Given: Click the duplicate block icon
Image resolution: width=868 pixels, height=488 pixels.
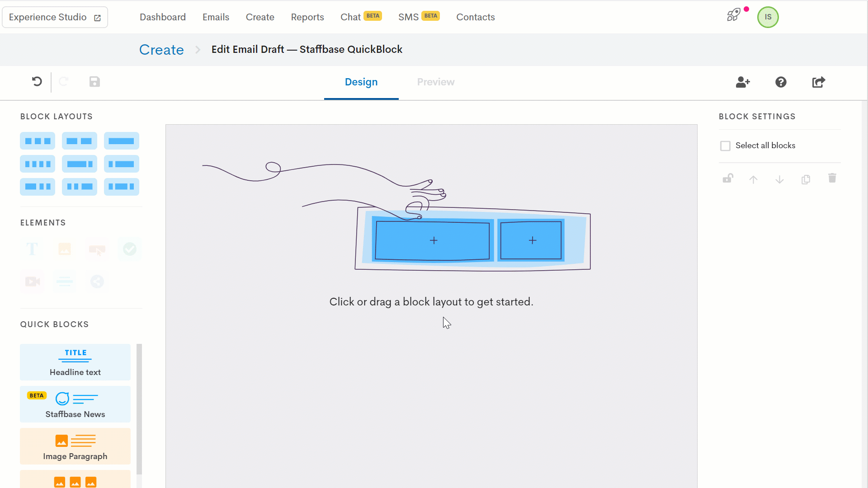Looking at the screenshot, I should point(806,179).
